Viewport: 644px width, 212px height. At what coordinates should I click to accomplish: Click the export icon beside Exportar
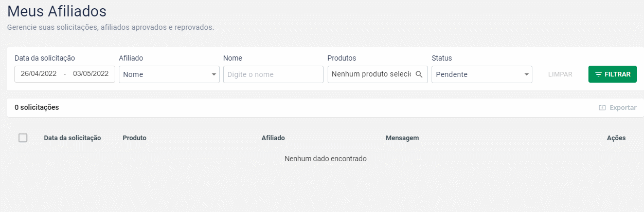(x=602, y=108)
